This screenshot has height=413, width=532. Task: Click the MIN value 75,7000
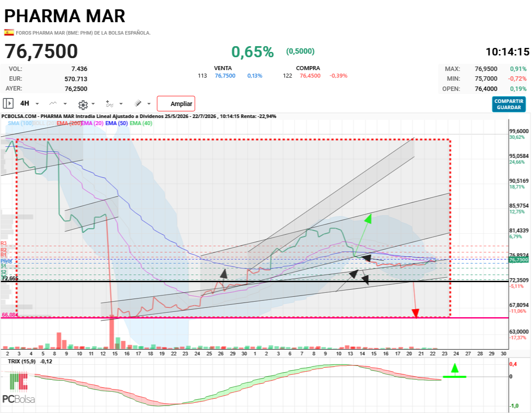(486, 79)
